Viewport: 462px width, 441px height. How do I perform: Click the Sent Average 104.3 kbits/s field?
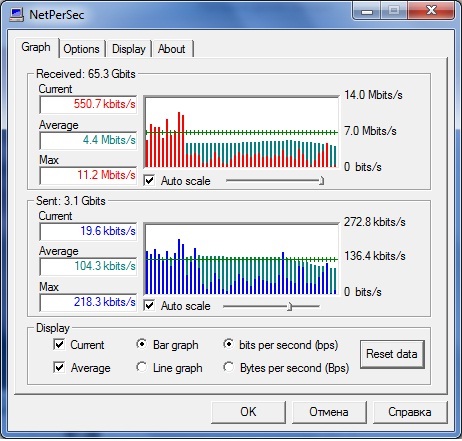[x=88, y=266]
